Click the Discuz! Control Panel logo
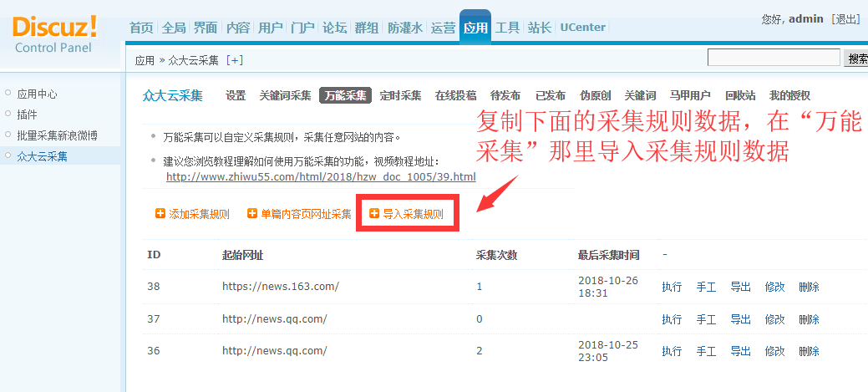Image resolution: width=868 pixels, height=392 pixels. [x=54, y=34]
